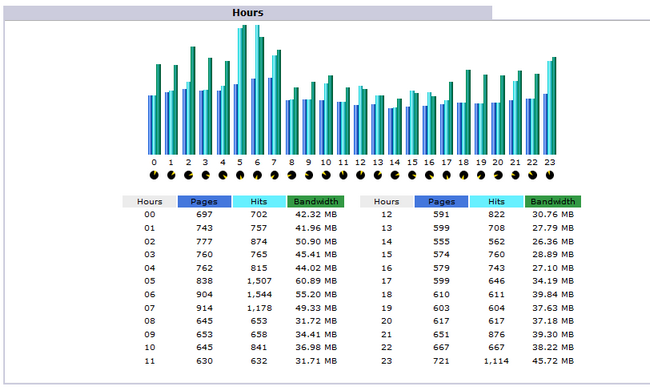Click the 841 hits value
This screenshot has height=387, width=650.
[259, 348]
